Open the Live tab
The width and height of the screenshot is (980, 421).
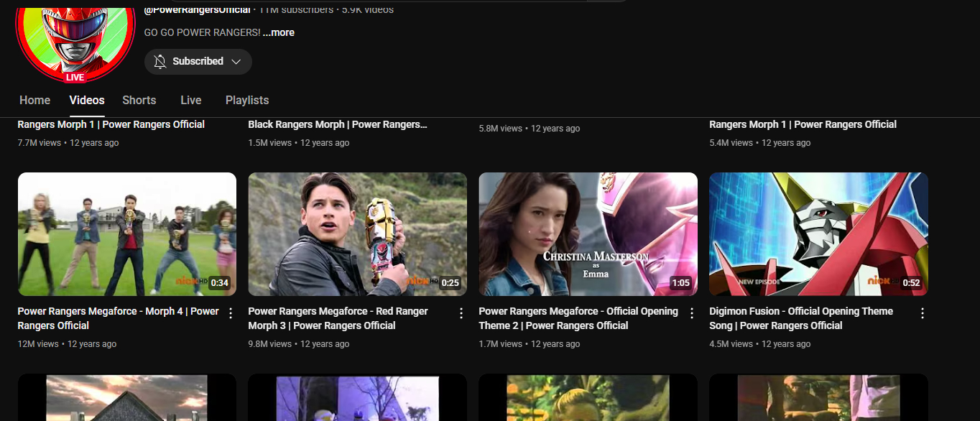(x=190, y=101)
